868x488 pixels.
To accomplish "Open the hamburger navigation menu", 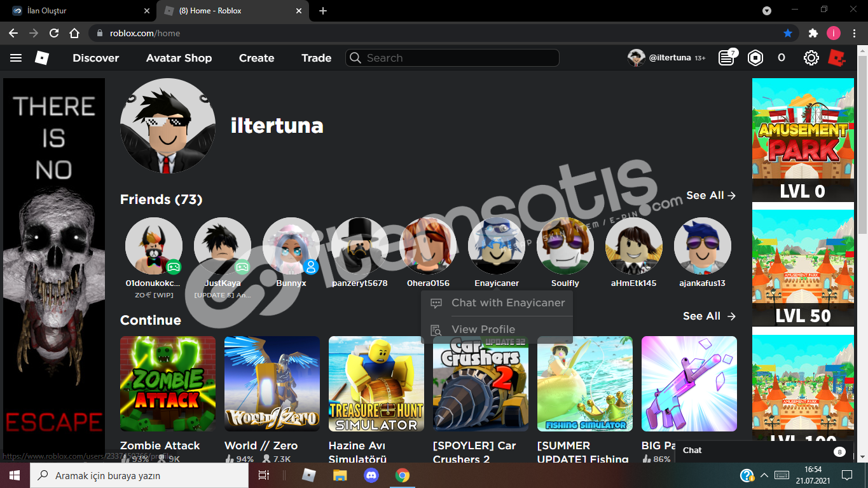I will pyautogui.click(x=16, y=58).
